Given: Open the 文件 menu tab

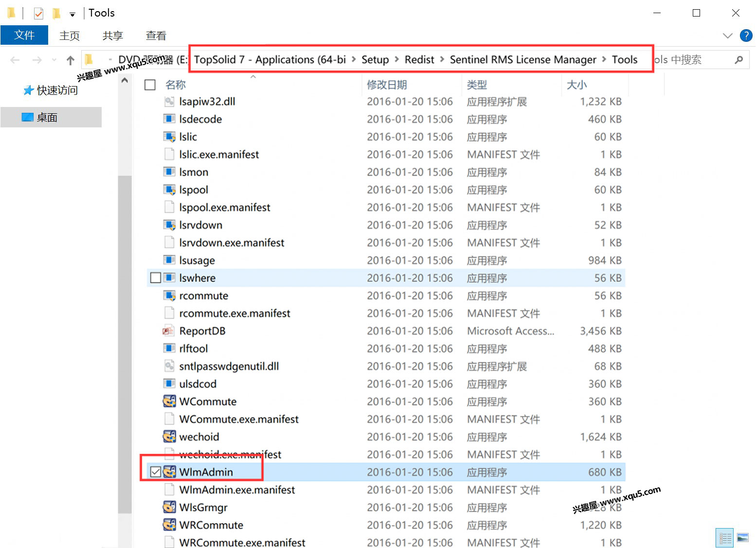Looking at the screenshot, I should [x=24, y=35].
